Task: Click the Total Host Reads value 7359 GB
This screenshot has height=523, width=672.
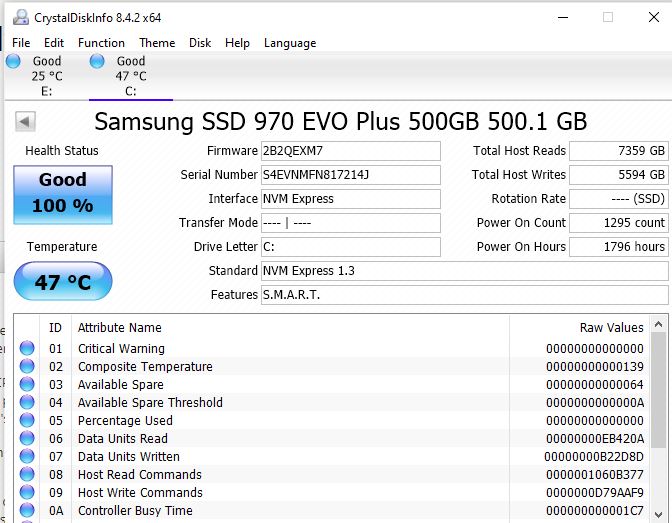Action: tap(618, 151)
